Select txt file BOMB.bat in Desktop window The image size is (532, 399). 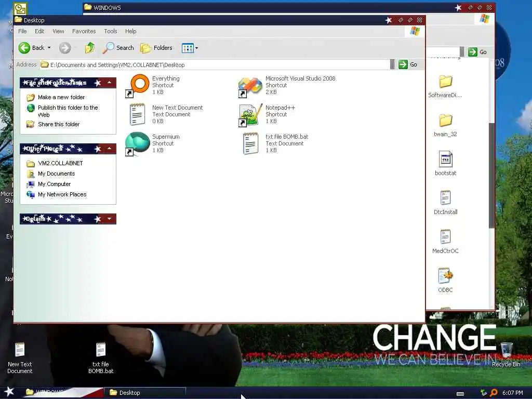point(250,143)
